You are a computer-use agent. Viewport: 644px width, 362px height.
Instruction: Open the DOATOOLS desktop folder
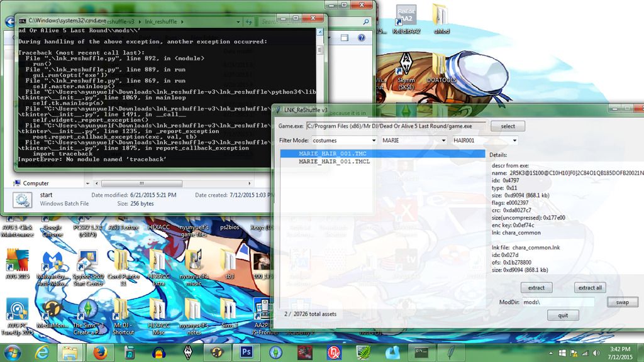pyautogui.click(x=441, y=68)
